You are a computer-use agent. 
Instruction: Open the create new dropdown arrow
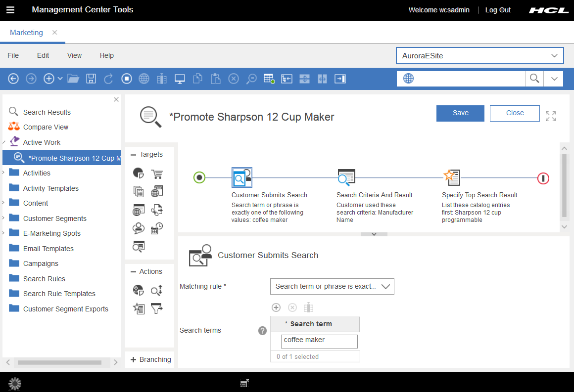tap(60, 79)
